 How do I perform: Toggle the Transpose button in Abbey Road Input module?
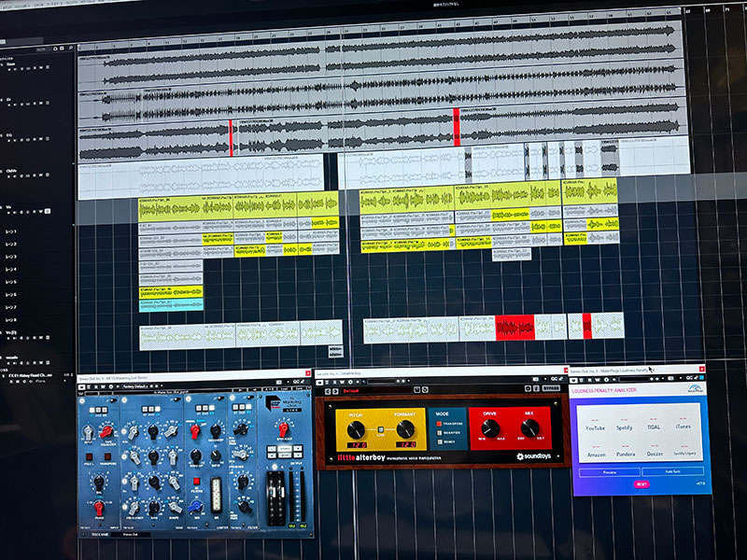pos(107,457)
